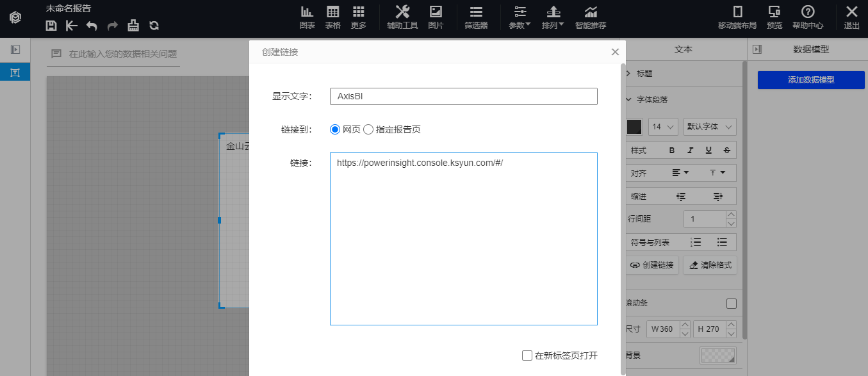The image size is (868, 376).
Task: Redo the last undone action
Action: pyautogui.click(x=112, y=26)
